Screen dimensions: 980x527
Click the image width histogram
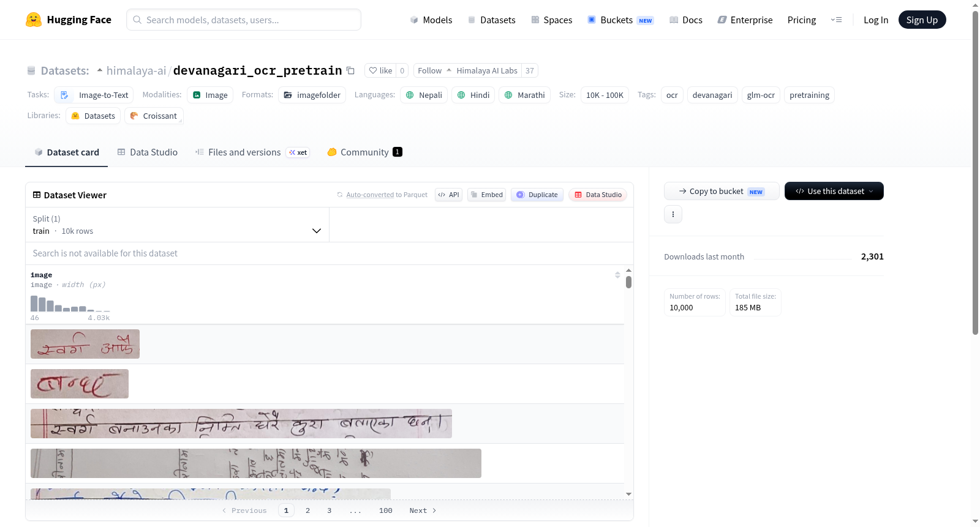(70, 304)
